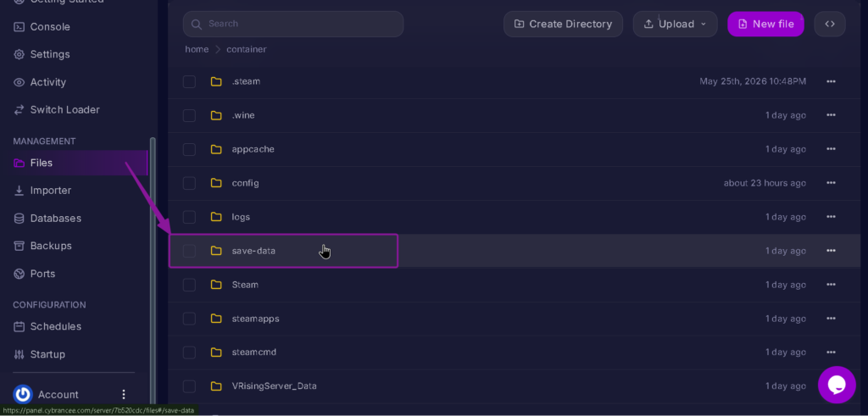Tick the checkbox for .wine folder

189,115
